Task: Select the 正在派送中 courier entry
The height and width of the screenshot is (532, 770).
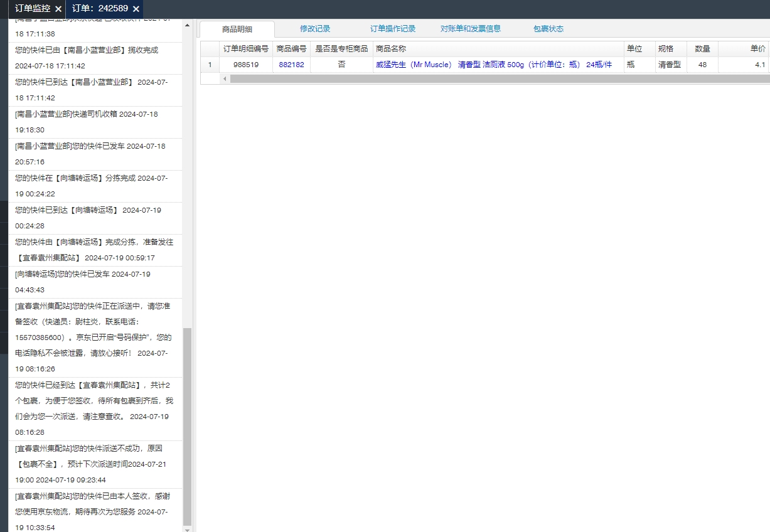Action: click(95, 338)
